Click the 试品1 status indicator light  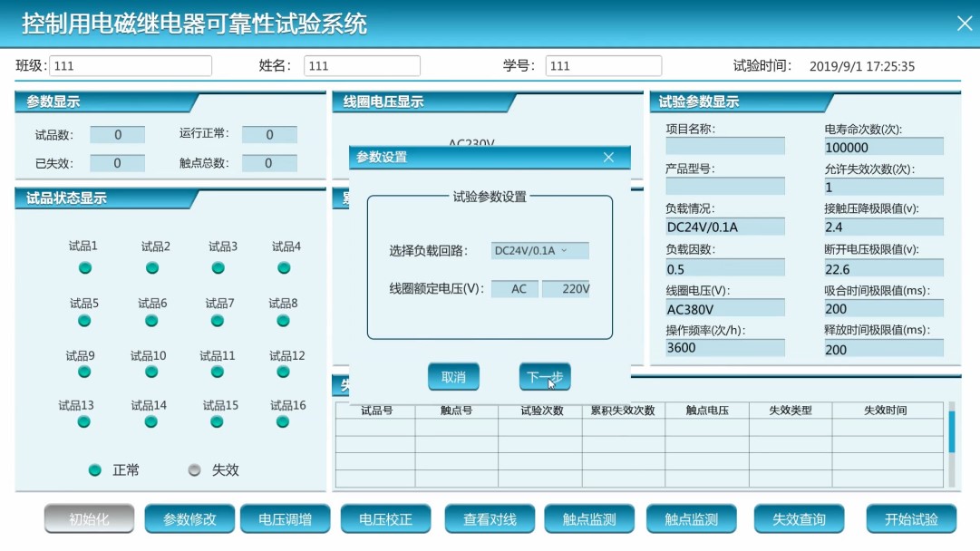[85, 268]
